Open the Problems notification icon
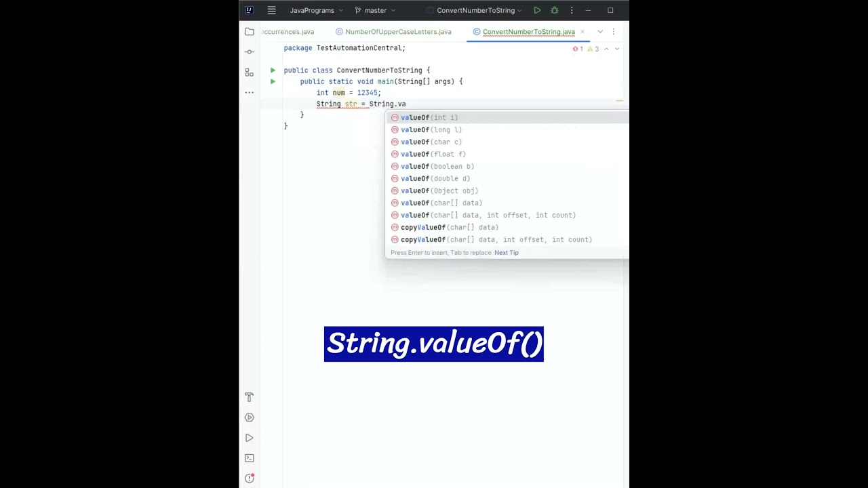Screen dimensions: 868x488 [250, 478]
